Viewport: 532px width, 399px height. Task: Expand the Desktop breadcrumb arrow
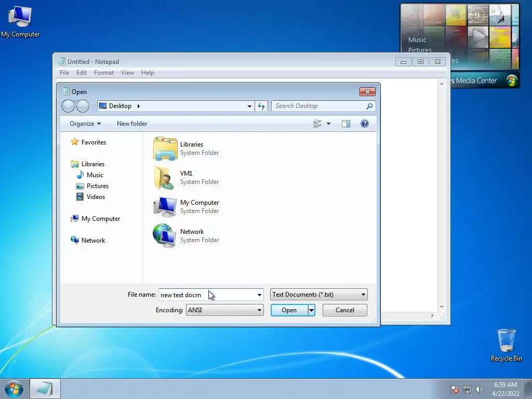[x=138, y=106]
